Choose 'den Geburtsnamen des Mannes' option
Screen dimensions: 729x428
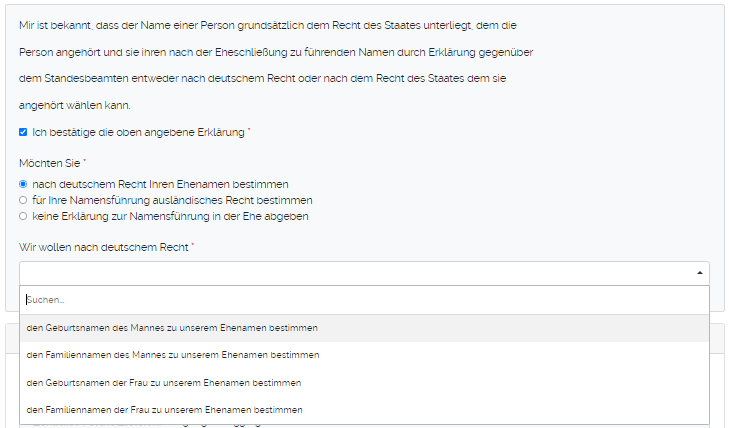[x=173, y=327]
